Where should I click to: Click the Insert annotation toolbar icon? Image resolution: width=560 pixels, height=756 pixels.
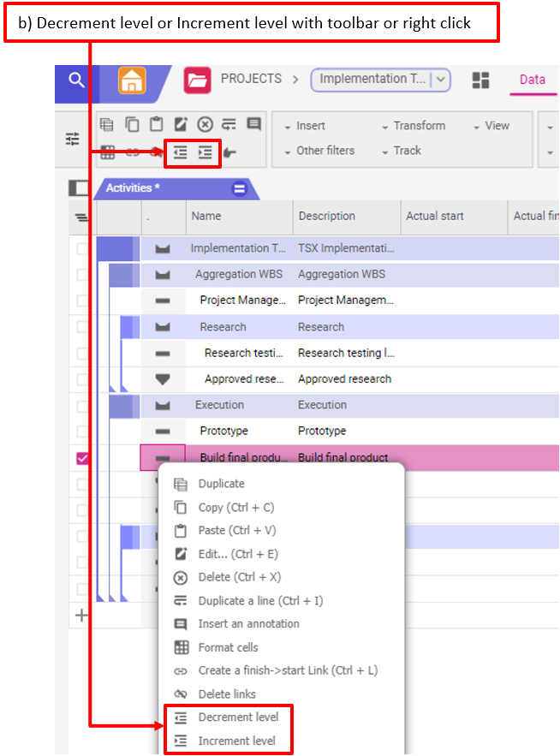253,125
